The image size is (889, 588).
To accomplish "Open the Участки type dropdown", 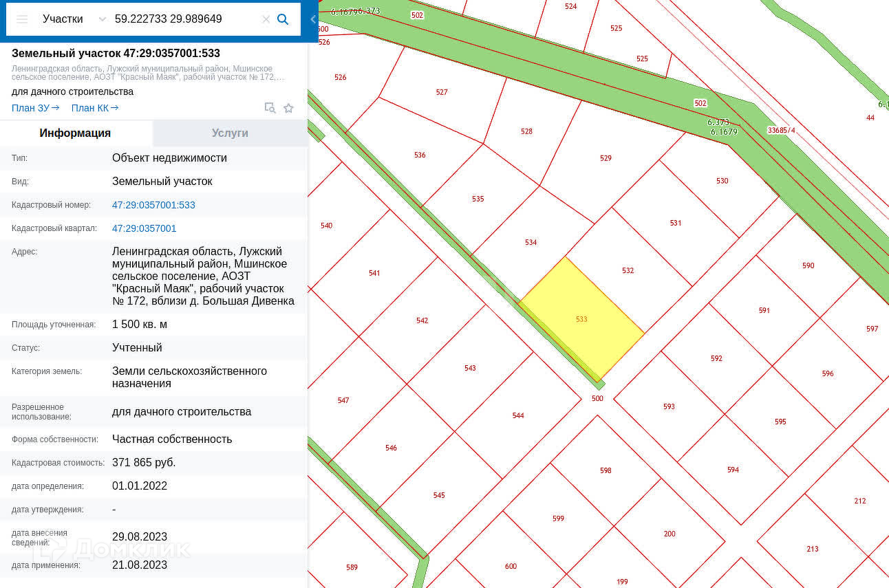I will pos(74,19).
